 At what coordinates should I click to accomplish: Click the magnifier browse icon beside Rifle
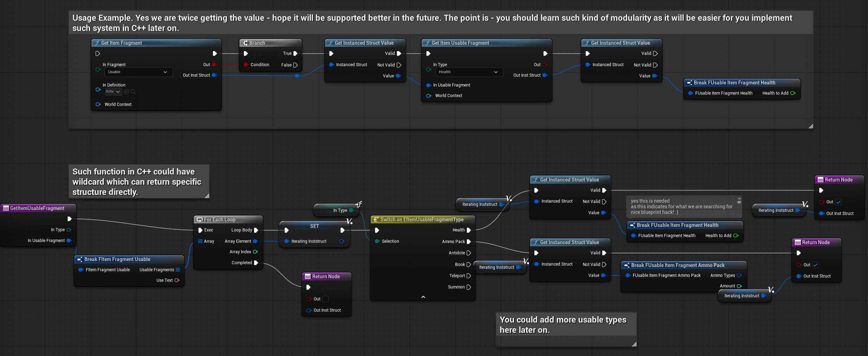point(133,92)
